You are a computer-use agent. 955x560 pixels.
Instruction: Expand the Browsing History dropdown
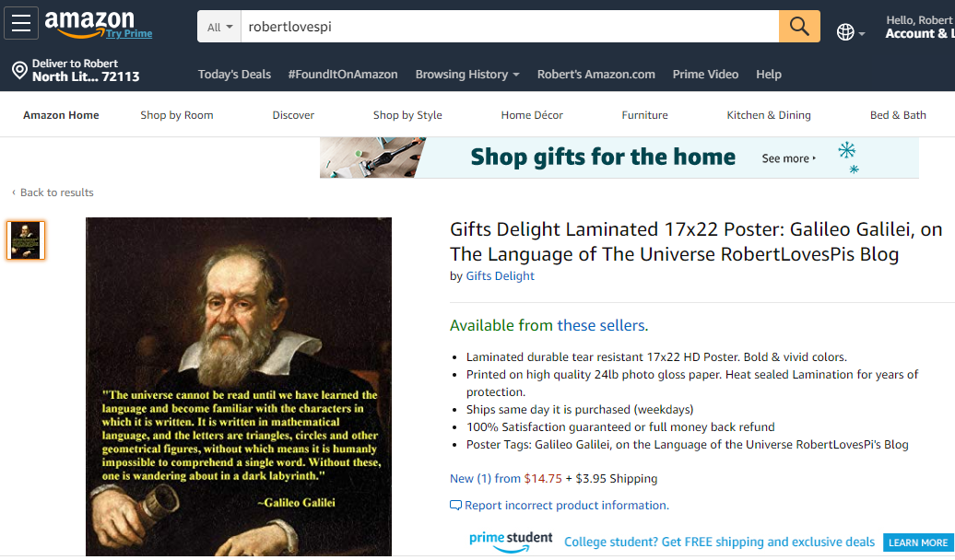pyautogui.click(x=467, y=75)
